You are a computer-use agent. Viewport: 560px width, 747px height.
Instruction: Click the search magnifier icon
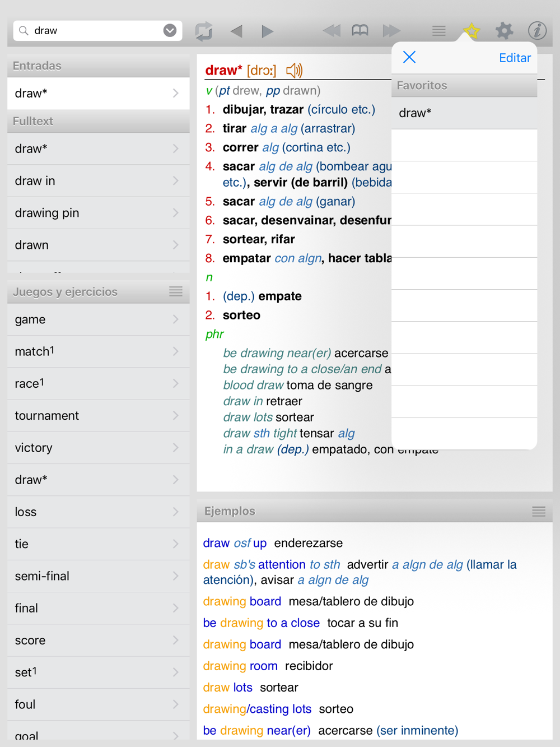(x=24, y=30)
